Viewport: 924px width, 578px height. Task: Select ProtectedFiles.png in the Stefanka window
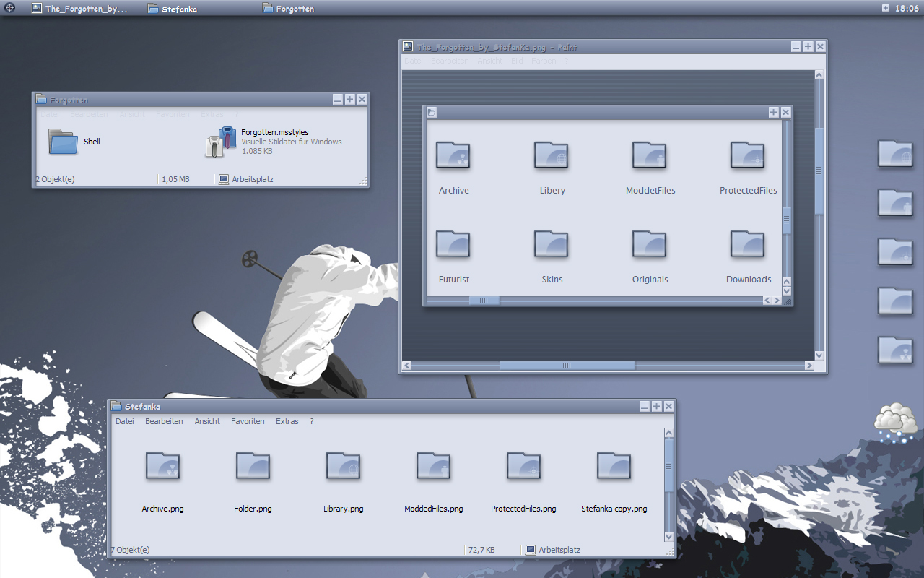coord(524,466)
